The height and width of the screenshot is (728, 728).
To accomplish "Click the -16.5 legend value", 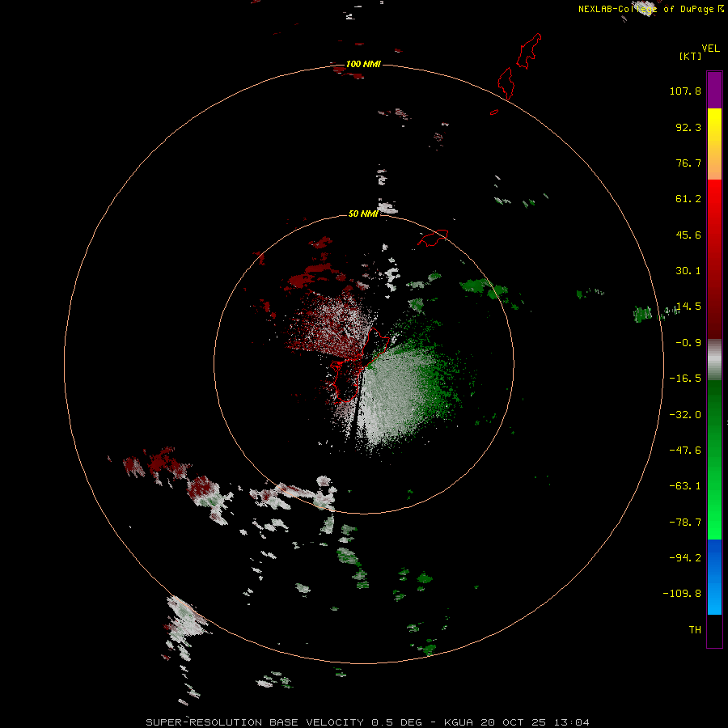I will click(x=685, y=379).
